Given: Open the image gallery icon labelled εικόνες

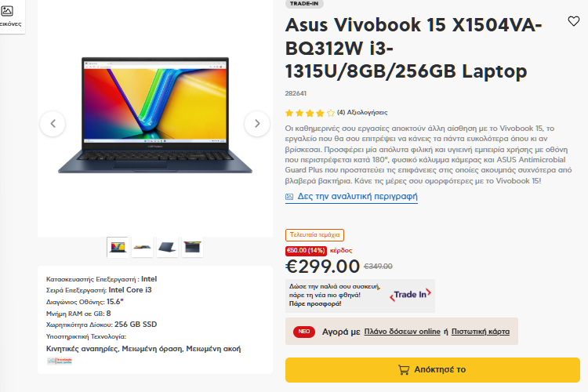Looking at the screenshot, I should (9, 16).
